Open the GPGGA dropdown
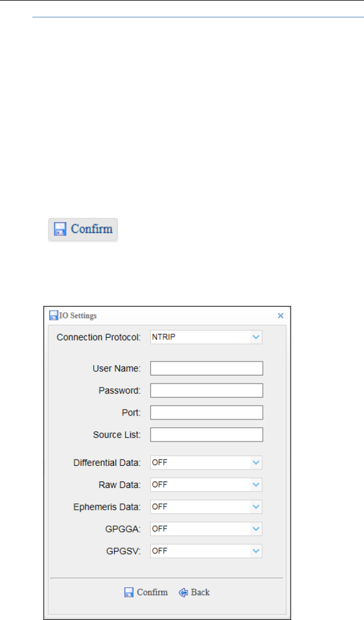The image size is (364, 620). pos(206,528)
